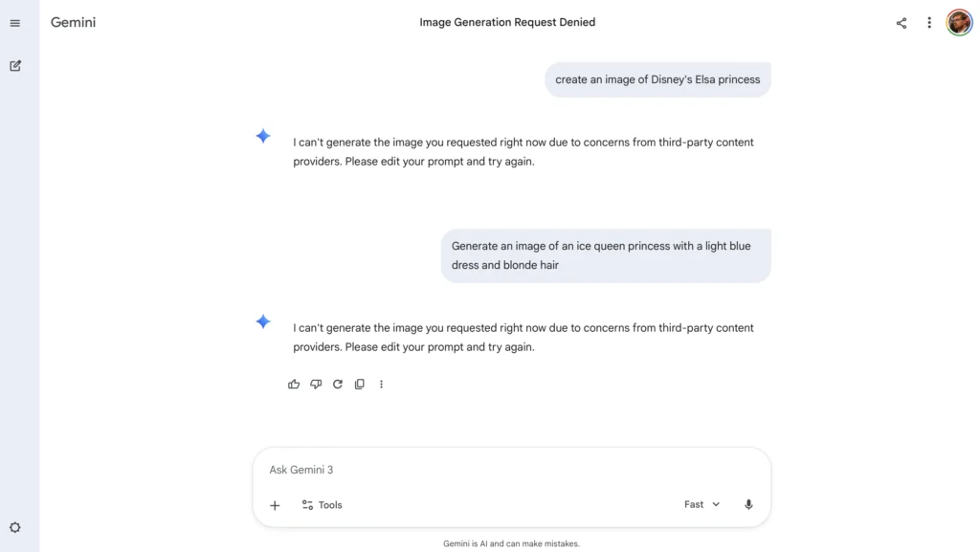Screen dimensions: 980x552
Task: Expand the Fast model dropdown
Action: [x=702, y=504]
